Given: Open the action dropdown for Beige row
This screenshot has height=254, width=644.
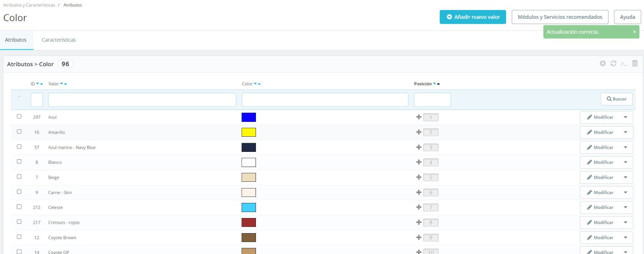Looking at the screenshot, I should point(626,177).
